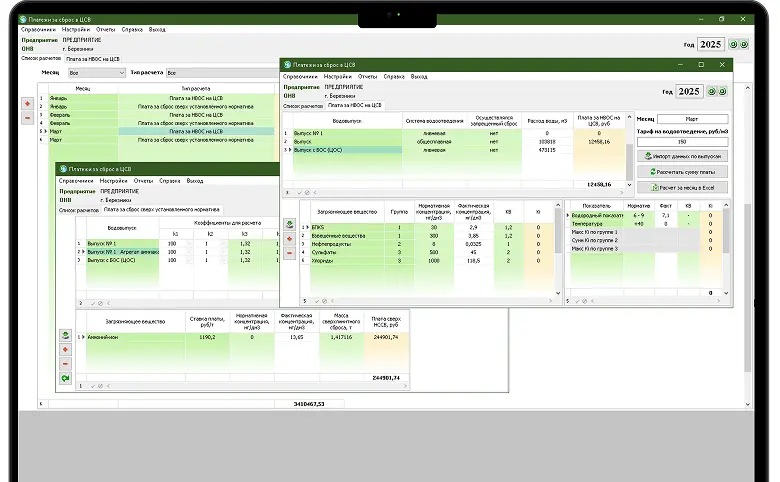Click the add row plus icon beside months list
The height and width of the screenshot is (482, 780).
[x=26, y=104]
